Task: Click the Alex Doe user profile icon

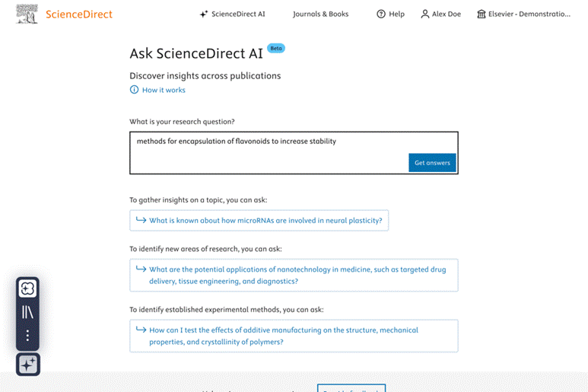Action: tap(425, 14)
